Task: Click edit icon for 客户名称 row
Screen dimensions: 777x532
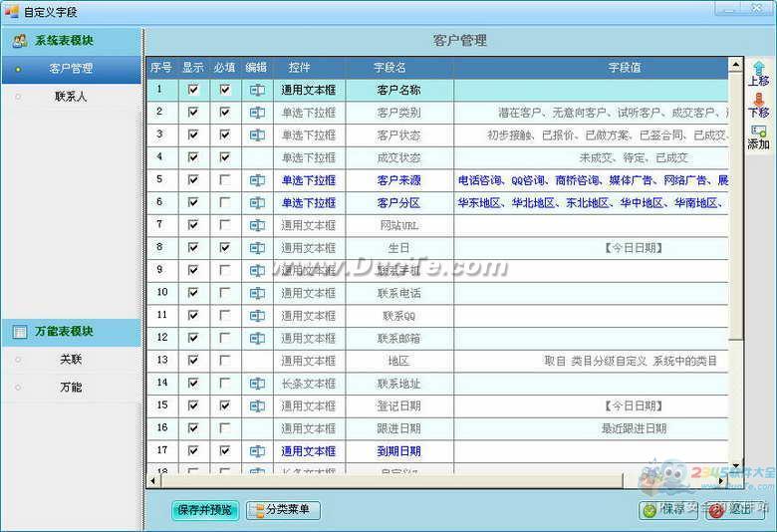Action: pos(257,90)
